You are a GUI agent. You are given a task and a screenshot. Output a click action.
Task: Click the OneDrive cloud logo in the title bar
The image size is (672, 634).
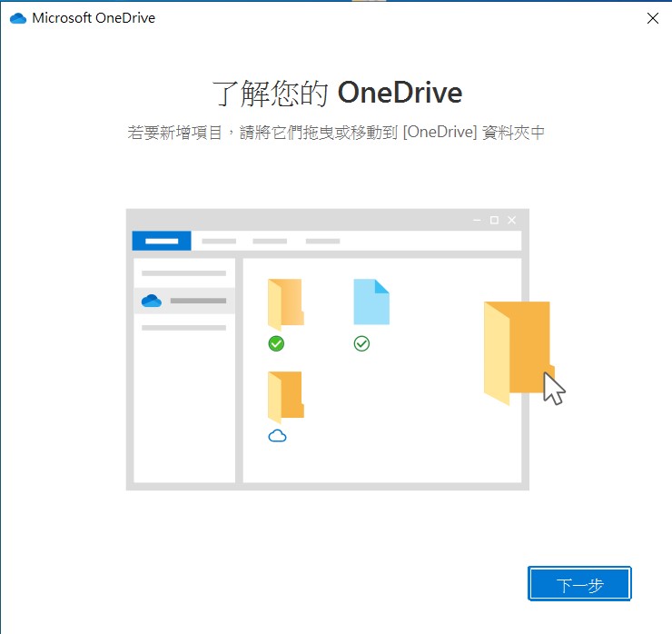18,18
